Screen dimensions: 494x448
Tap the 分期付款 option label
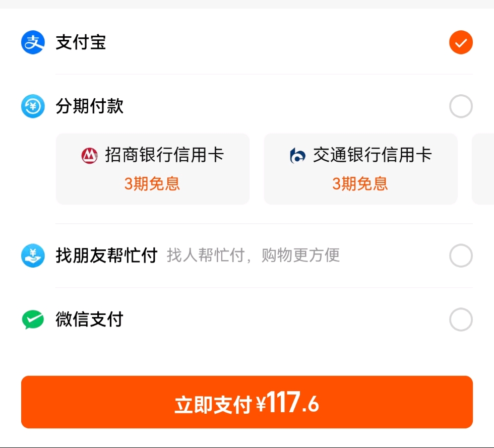(x=90, y=106)
